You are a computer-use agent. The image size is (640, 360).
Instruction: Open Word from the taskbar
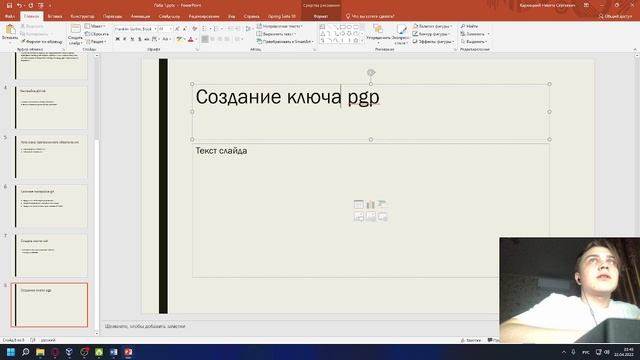113,352
